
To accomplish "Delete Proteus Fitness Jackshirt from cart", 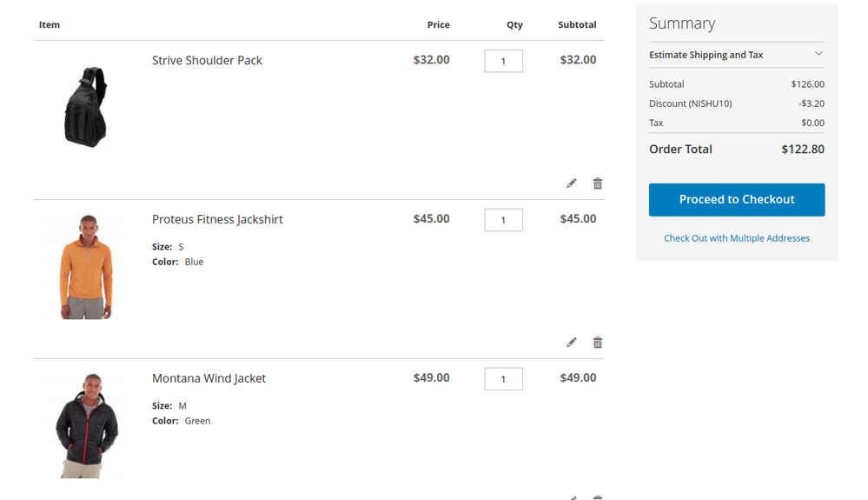I will point(598,343).
